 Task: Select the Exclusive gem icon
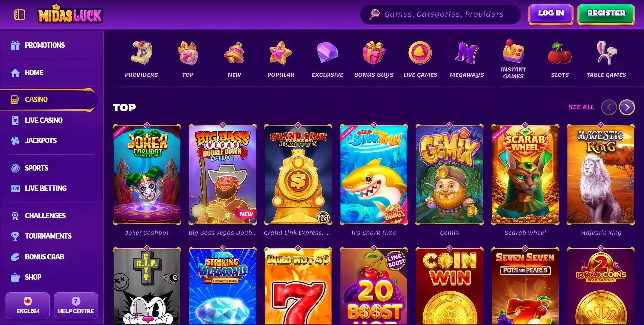(x=327, y=53)
